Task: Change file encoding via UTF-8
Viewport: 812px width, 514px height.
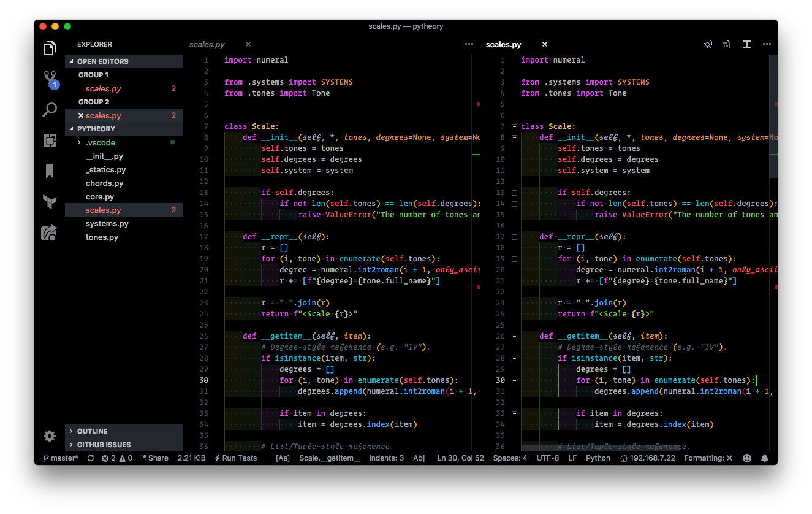Action: coord(548,458)
